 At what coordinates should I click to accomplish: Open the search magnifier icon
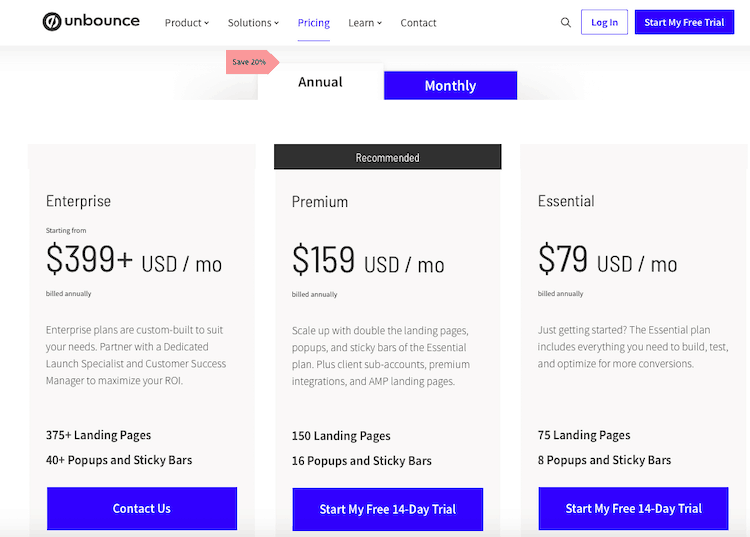pos(566,22)
